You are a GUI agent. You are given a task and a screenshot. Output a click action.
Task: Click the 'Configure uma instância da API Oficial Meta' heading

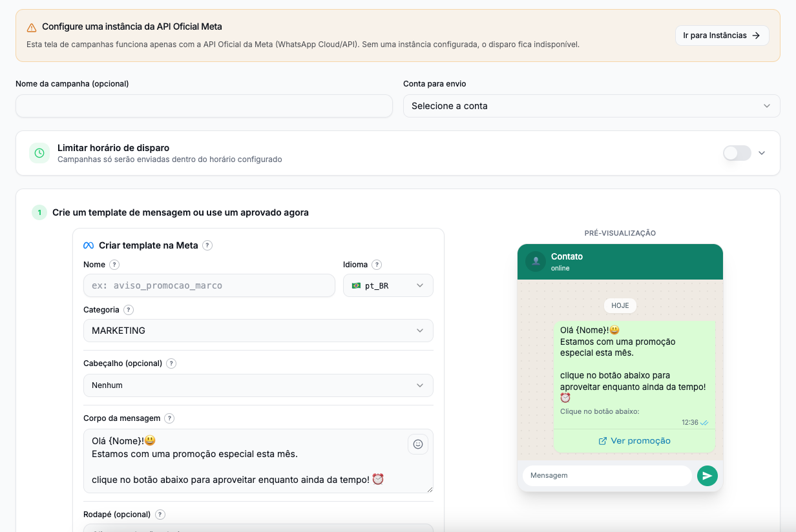132,27
